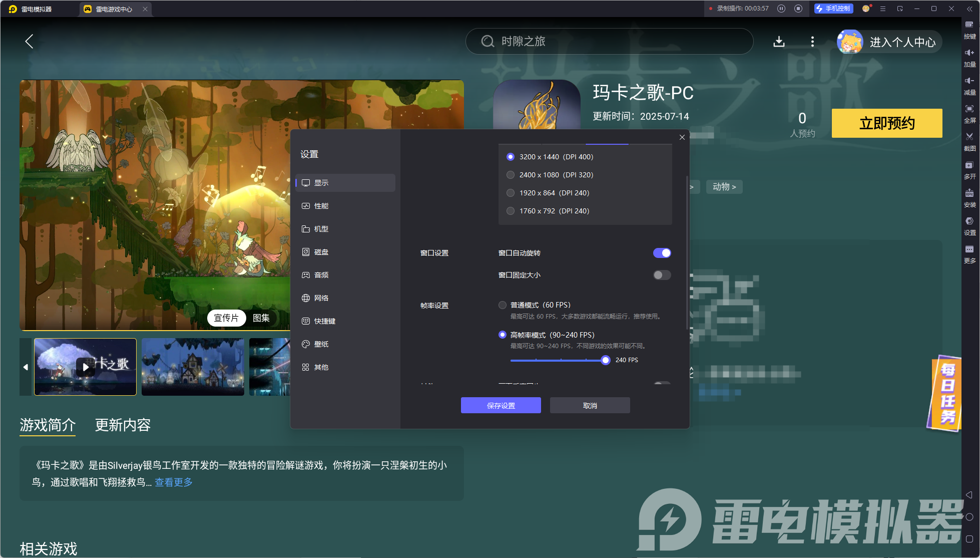
Task: Enable the 窗口固定大小 switch
Action: click(x=662, y=275)
